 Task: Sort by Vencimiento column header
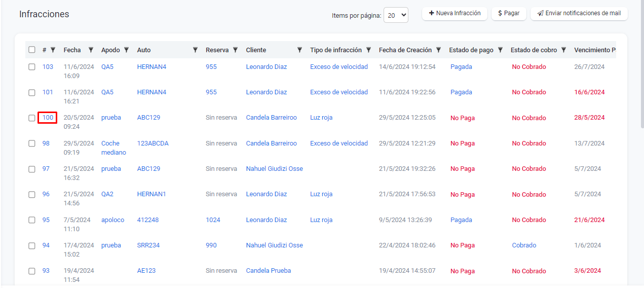click(594, 50)
